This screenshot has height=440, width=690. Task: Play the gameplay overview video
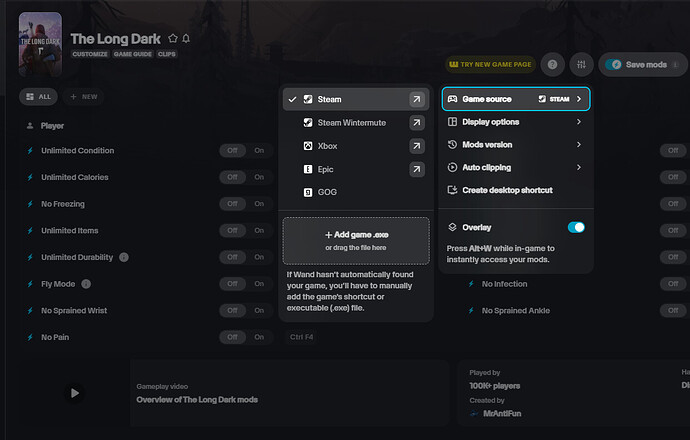[x=74, y=393]
